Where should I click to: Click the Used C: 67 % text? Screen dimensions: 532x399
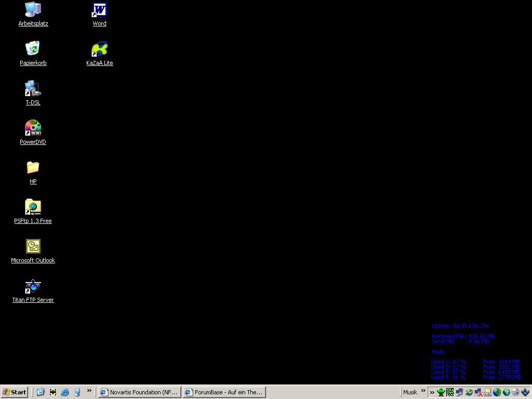[448, 362]
